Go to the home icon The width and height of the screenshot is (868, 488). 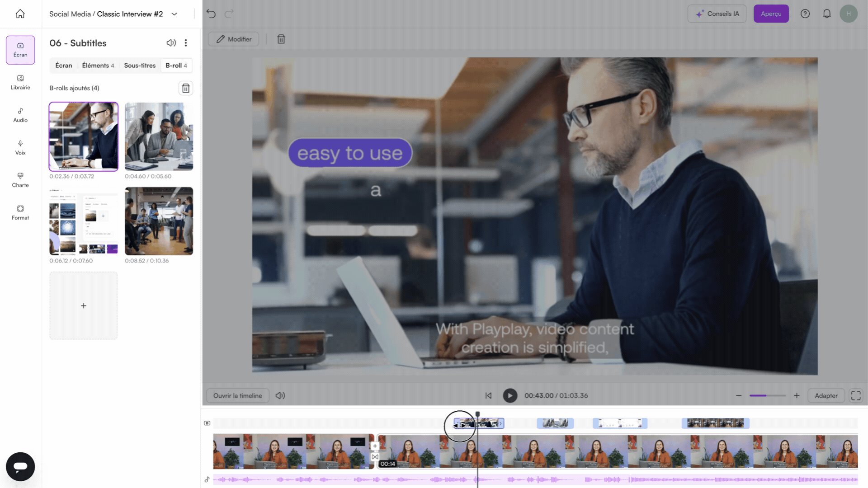click(20, 14)
